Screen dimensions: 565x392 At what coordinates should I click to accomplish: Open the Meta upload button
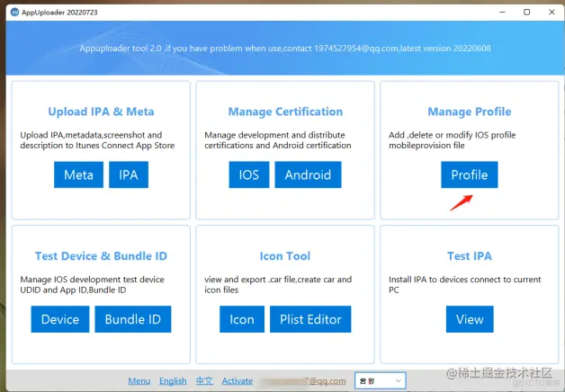pos(78,174)
